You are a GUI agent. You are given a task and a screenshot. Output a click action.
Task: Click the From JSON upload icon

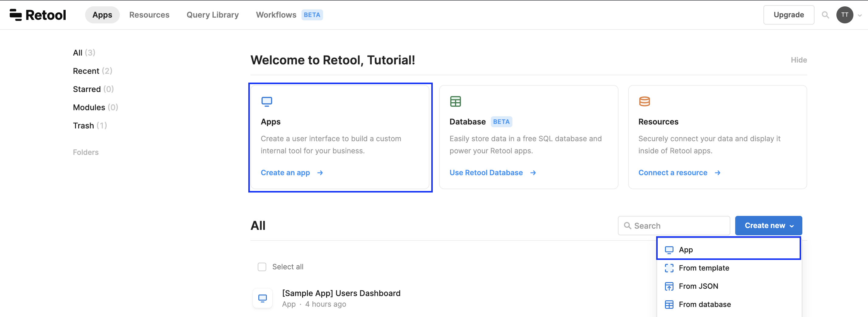click(x=669, y=286)
